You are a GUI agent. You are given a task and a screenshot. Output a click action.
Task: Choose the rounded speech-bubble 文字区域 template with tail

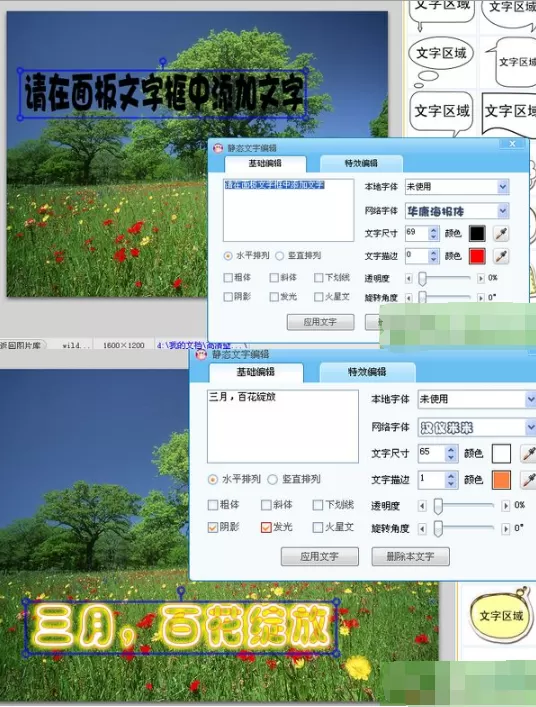pos(442,113)
